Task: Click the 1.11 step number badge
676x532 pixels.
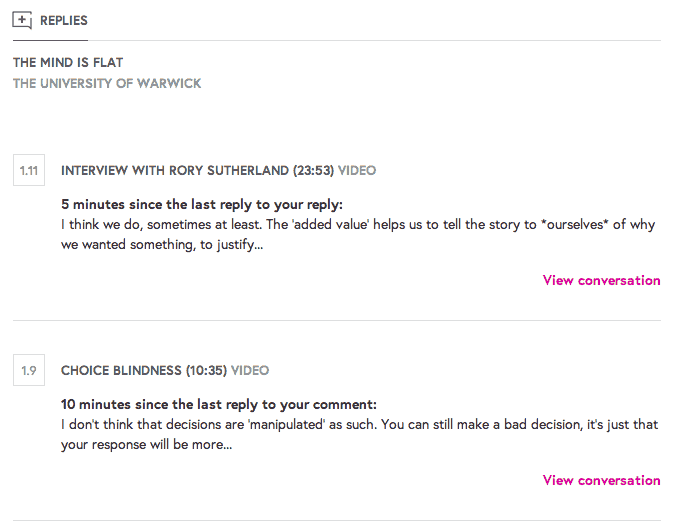Action: pos(29,171)
